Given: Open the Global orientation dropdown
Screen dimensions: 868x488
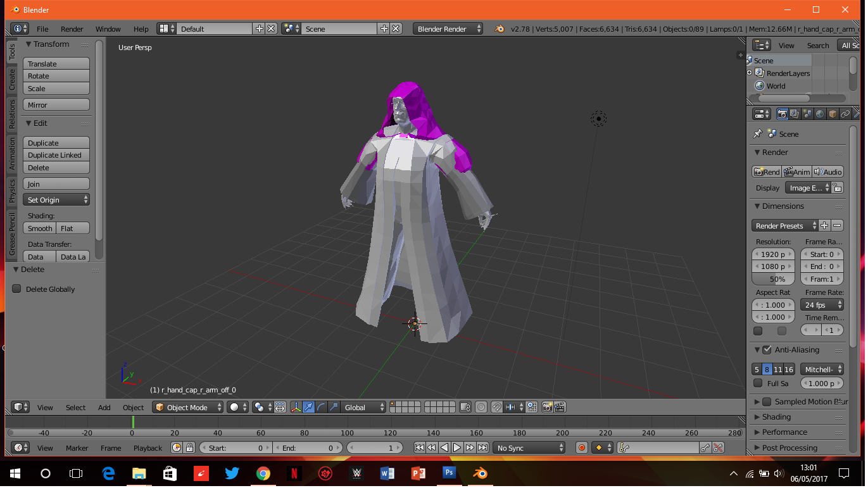Looking at the screenshot, I should point(363,408).
